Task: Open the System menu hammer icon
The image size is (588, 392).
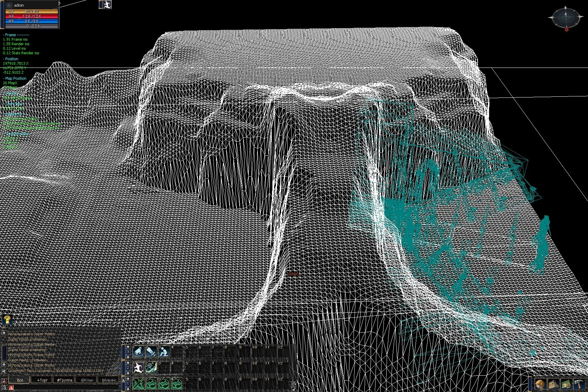Action: [x=579, y=384]
